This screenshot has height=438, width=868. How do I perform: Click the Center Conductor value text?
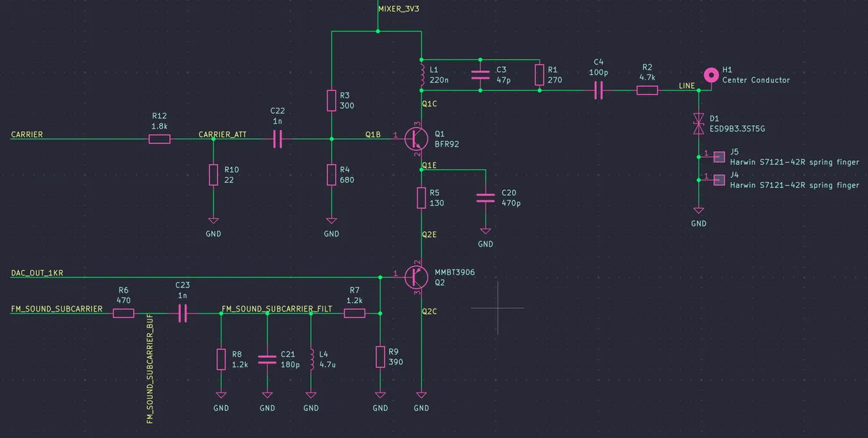[756, 80]
